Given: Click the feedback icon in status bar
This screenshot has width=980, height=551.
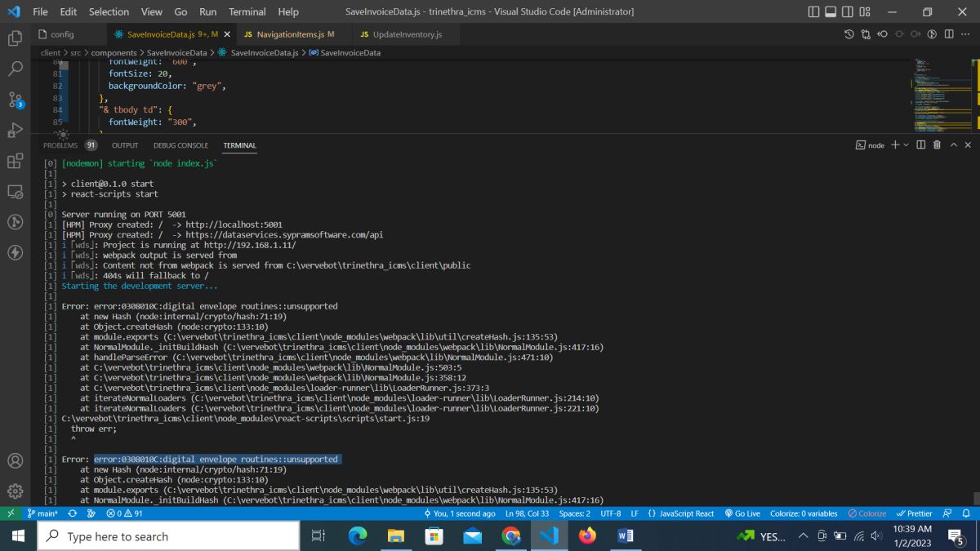Looking at the screenshot, I should click(947, 513).
